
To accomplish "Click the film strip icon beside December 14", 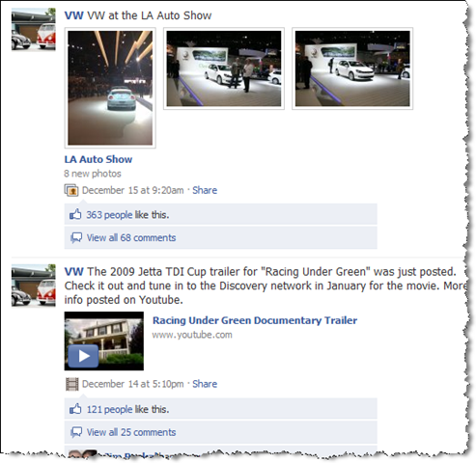I will [71, 384].
